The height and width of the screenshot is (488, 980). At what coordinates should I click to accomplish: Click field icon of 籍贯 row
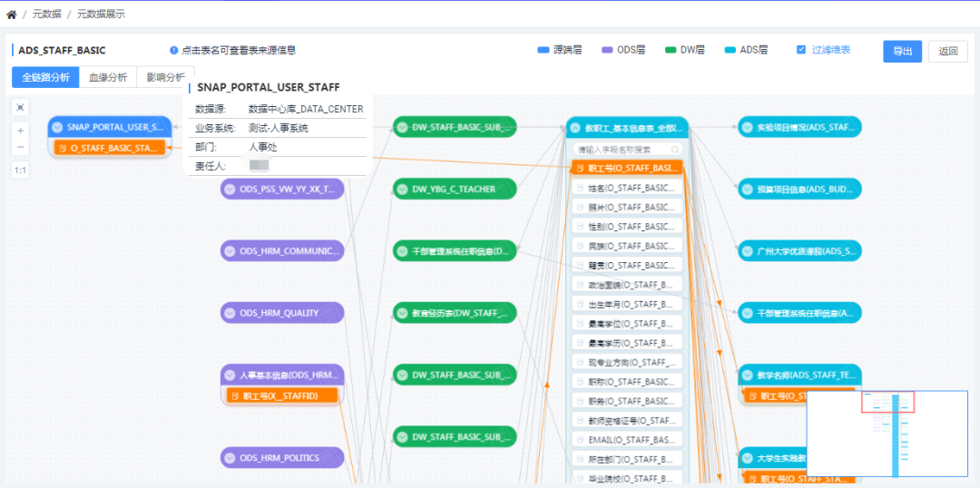point(581,265)
